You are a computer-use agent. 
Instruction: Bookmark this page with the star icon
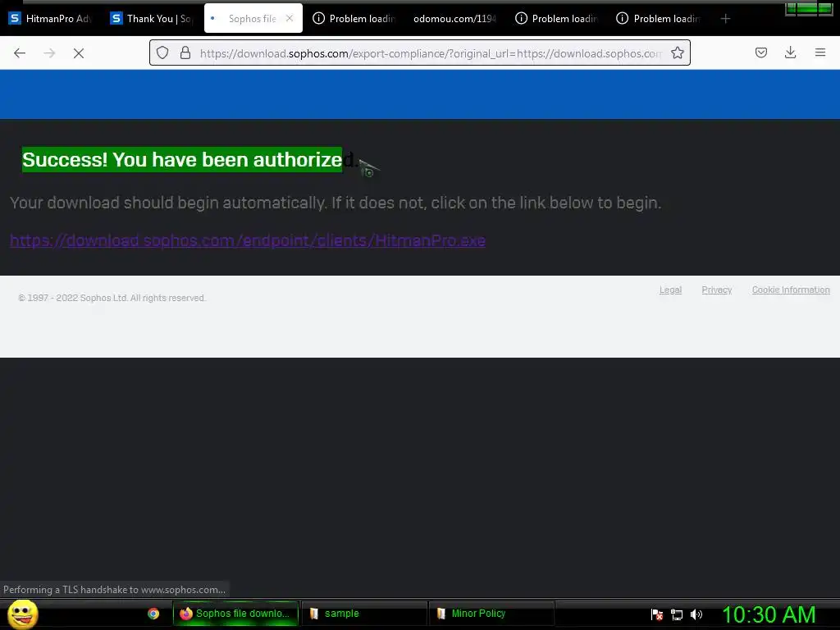tap(677, 52)
